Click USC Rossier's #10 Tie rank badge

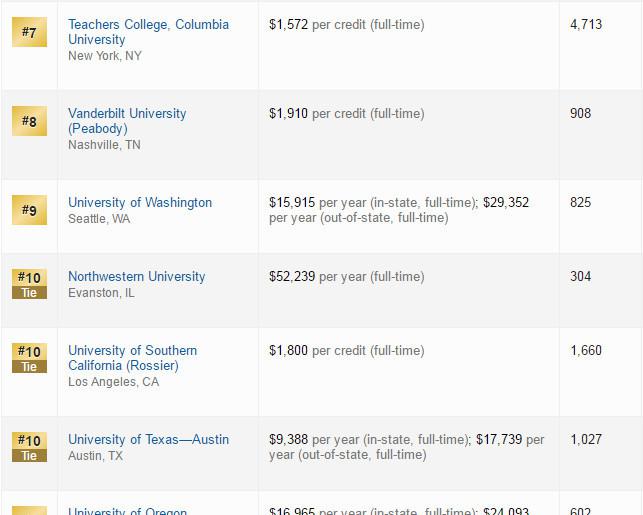pos(29,358)
